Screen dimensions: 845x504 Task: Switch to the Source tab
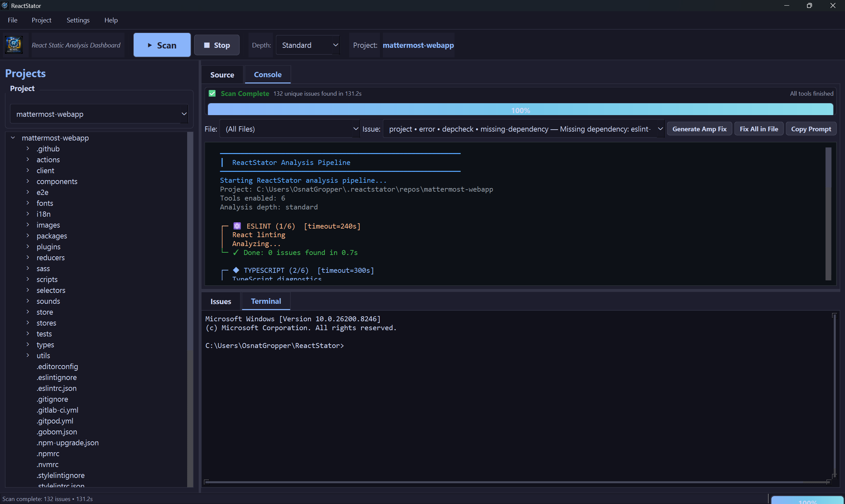pos(222,75)
